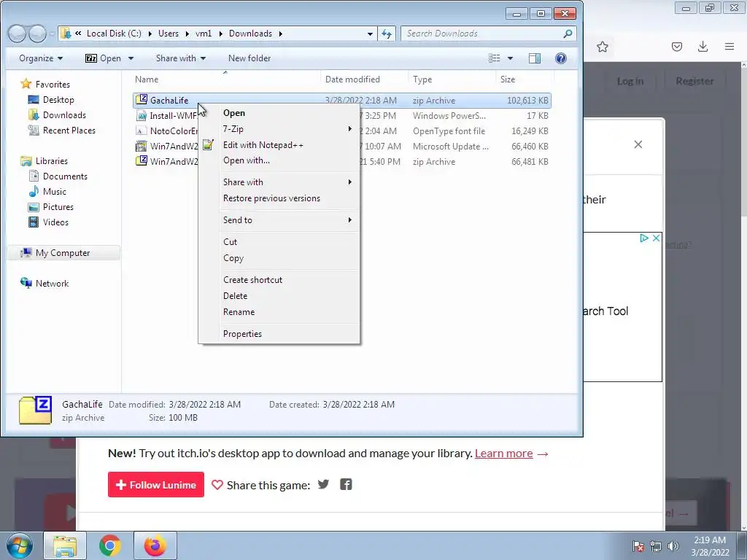747x560 pixels.
Task: Expand the view options dropdown arrow
Action: (x=510, y=58)
